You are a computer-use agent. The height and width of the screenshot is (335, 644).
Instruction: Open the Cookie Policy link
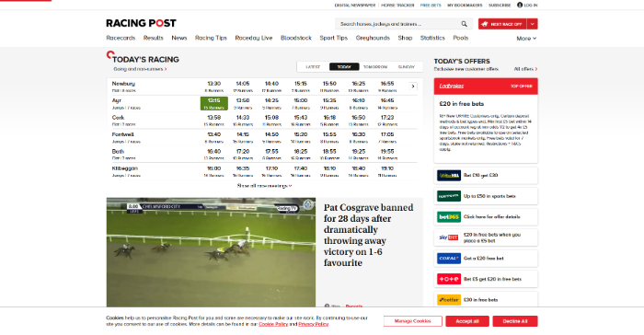point(273,324)
